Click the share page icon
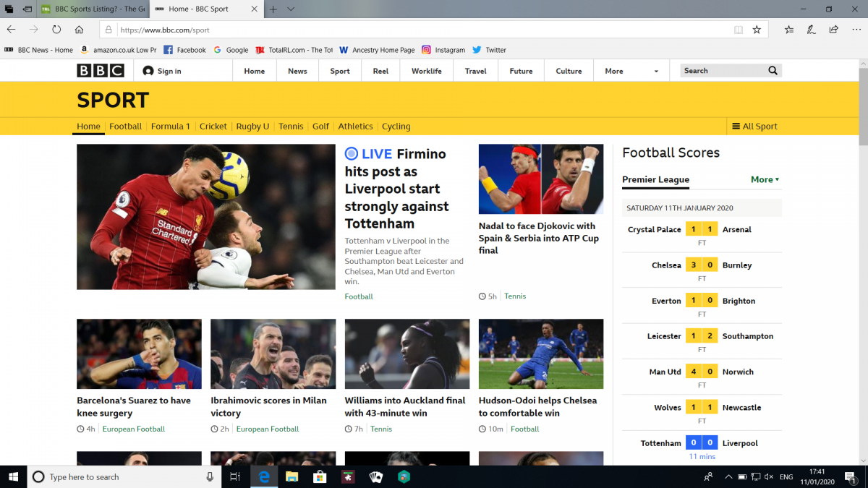The width and height of the screenshot is (868, 488). pyautogui.click(x=833, y=30)
